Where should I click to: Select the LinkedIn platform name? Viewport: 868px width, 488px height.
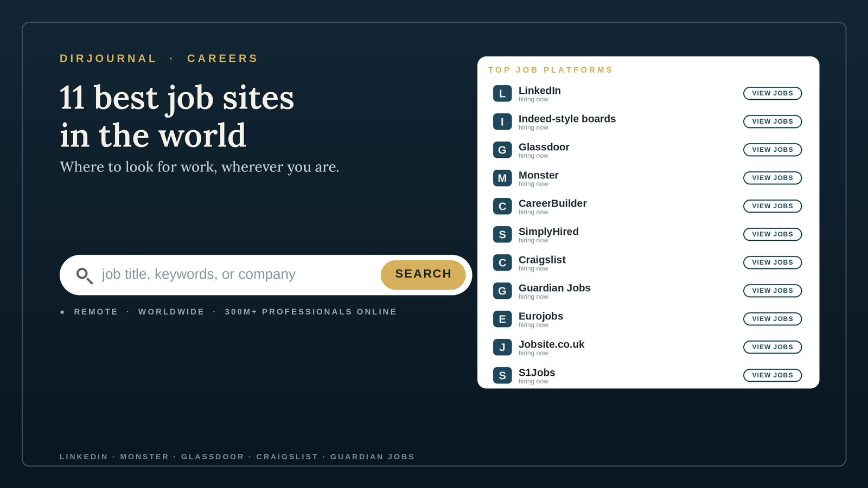click(540, 91)
